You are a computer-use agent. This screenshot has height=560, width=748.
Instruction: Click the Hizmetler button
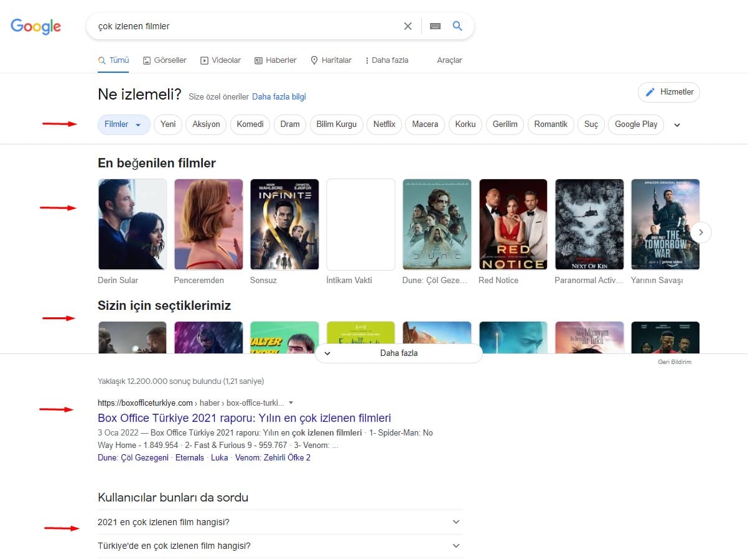point(669,92)
